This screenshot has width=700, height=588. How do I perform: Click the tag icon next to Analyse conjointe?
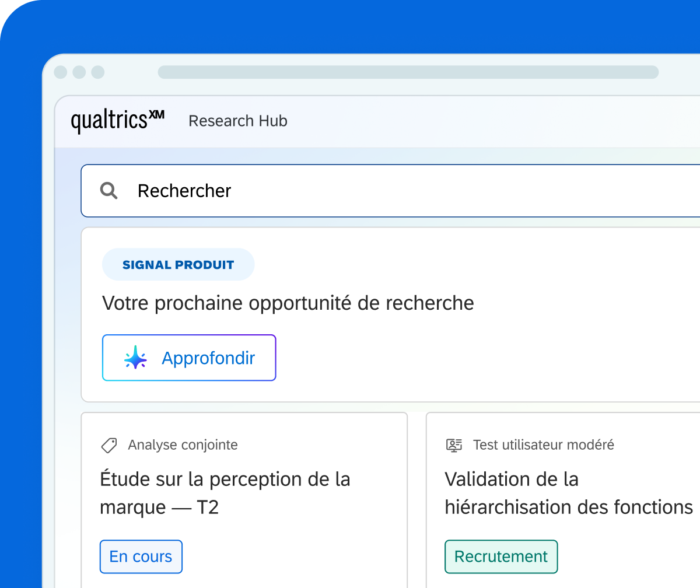(109, 446)
